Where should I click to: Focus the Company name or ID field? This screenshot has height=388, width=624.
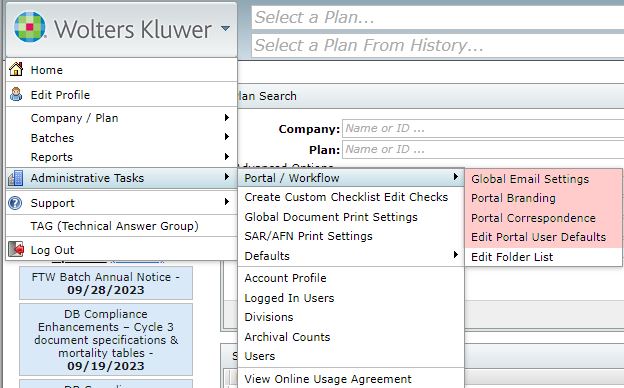click(483, 129)
